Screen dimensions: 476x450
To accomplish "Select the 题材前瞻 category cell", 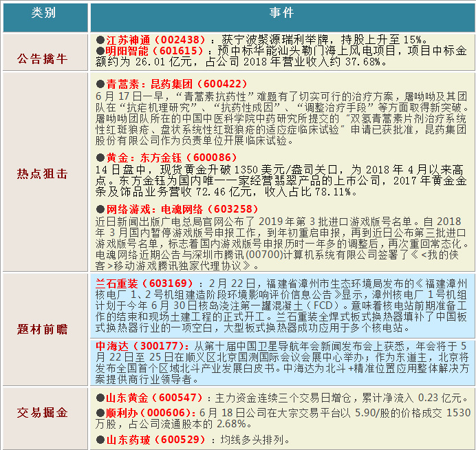I will click(x=45, y=330).
